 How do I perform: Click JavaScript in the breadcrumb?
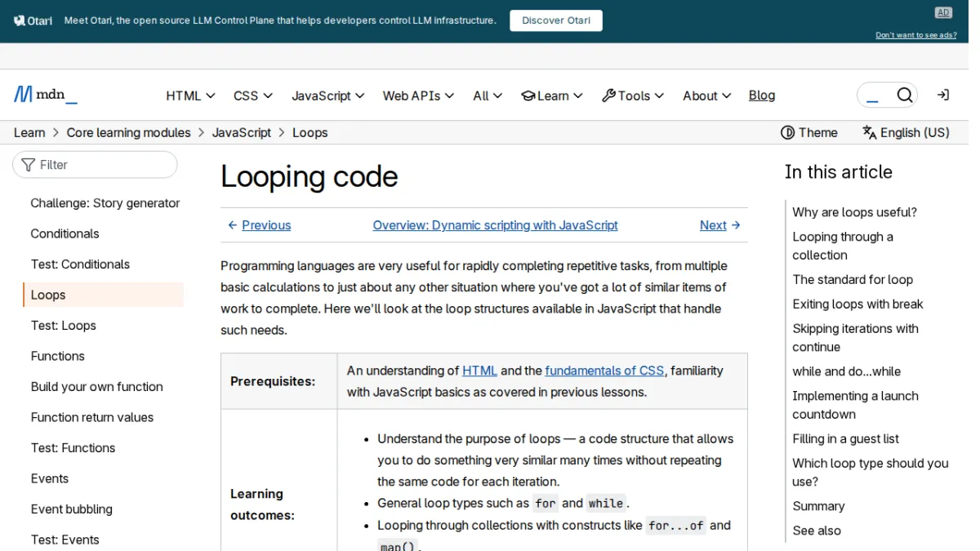pyautogui.click(x=242, y=132)
